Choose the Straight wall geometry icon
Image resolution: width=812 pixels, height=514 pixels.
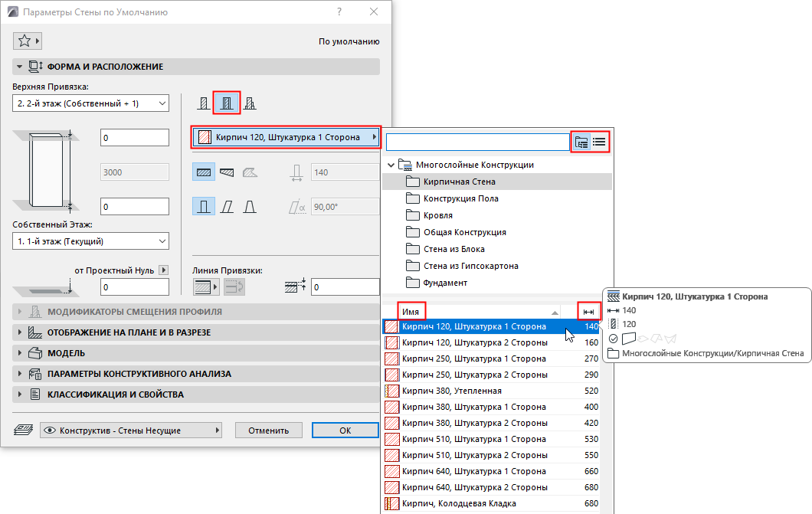(x=204, y=172)
